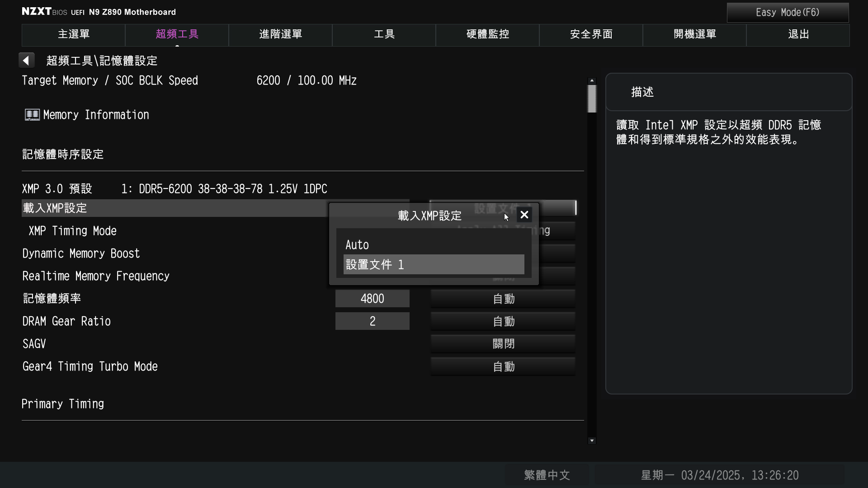Go back using the left arrow icon
The image size is (868, 488).
(26, 60)
